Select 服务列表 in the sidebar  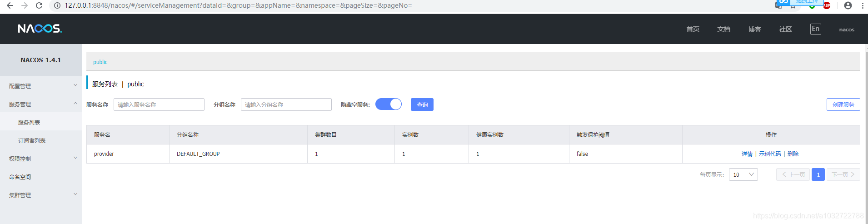(x=29, y=122)
